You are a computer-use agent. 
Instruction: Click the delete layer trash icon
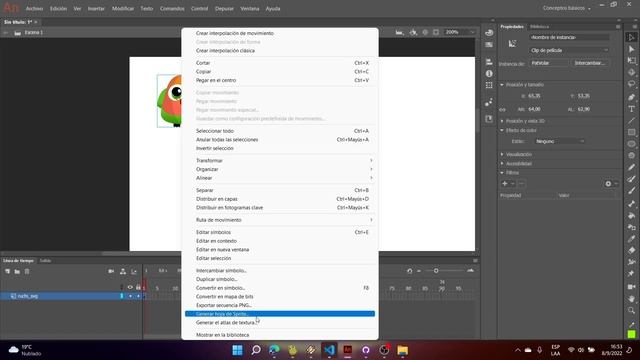point(27,271)
